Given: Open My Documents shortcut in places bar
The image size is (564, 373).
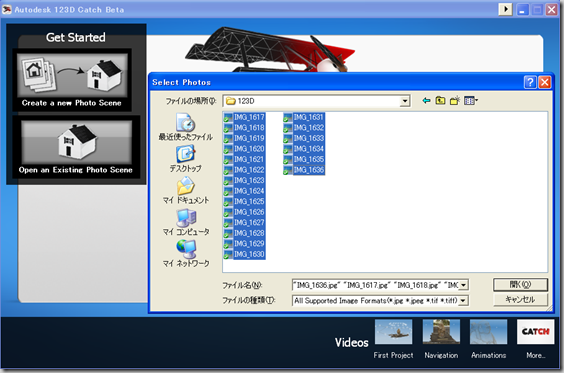Looking at the screenshot, I should coord(186,191).
